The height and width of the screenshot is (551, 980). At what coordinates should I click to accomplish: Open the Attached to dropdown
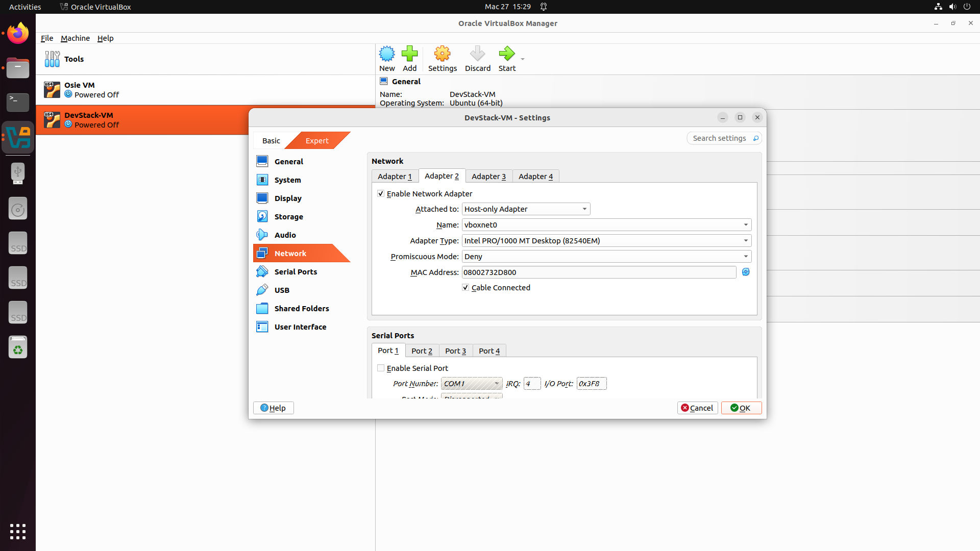[x=526, y=209]
